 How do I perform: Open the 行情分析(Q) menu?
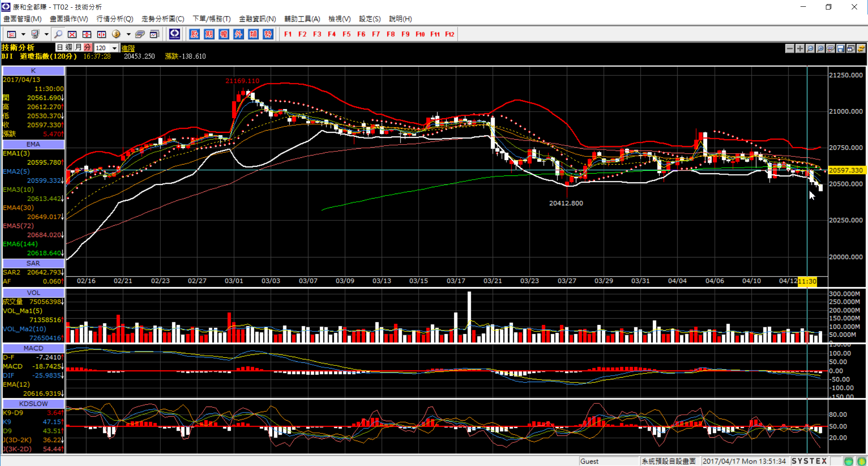coord(115,19)
